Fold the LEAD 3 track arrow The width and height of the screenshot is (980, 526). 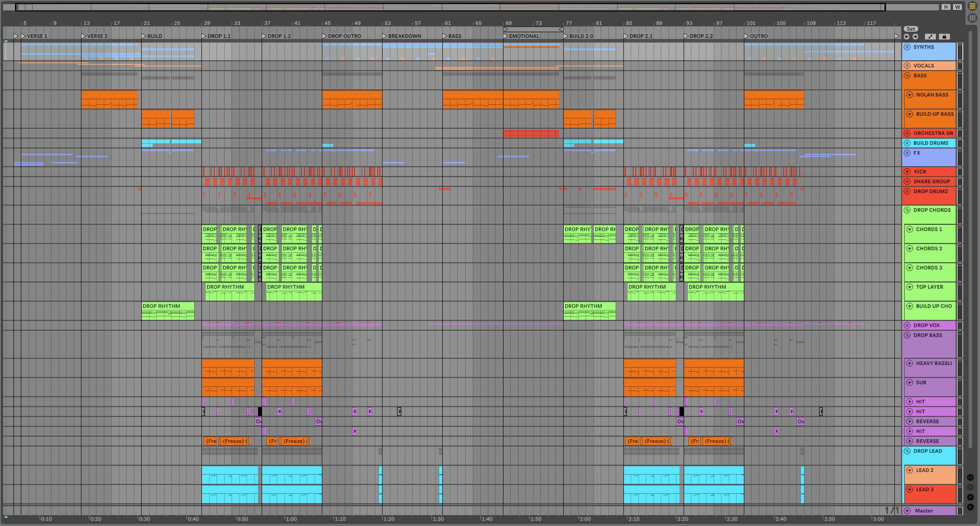[909, 490]
